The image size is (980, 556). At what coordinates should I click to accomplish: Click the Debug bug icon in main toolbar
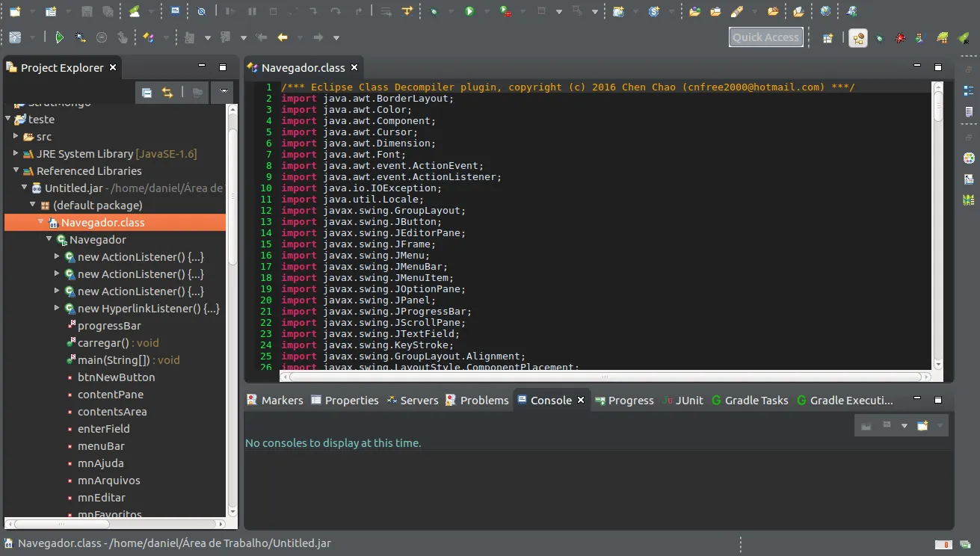click(434, 11)
